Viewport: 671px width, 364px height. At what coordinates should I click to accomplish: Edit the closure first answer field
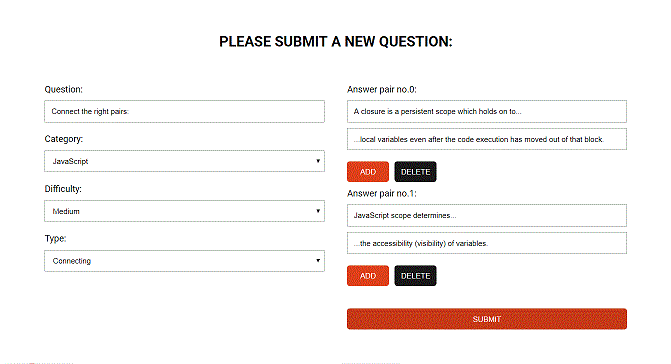[487, 111]
